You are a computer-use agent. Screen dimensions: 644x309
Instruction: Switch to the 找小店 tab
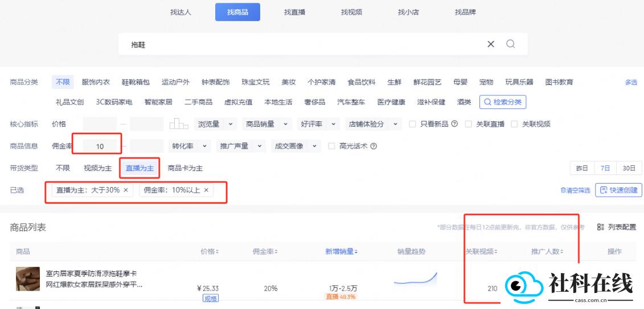408,12
